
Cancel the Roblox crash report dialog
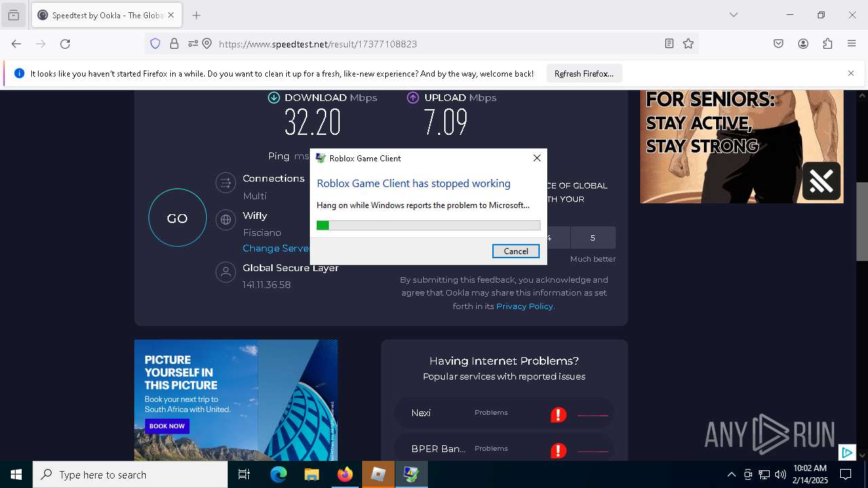[515, 251]
